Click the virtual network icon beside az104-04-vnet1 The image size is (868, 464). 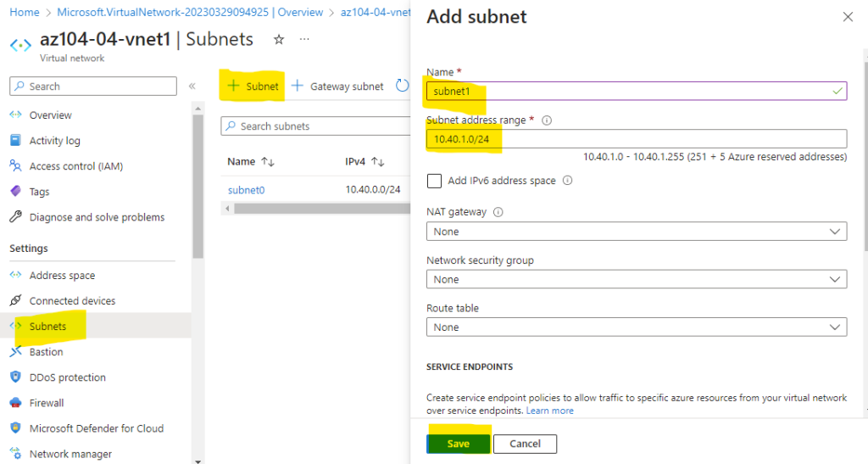tap(20, 46)
